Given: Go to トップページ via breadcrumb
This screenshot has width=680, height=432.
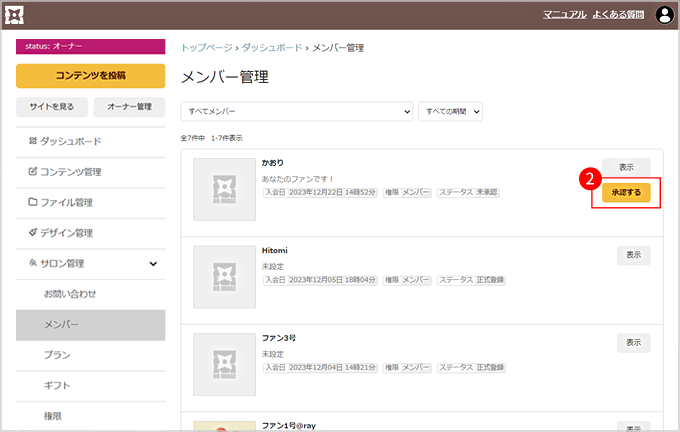Looking at the screenshot, I should coord(207,47).
